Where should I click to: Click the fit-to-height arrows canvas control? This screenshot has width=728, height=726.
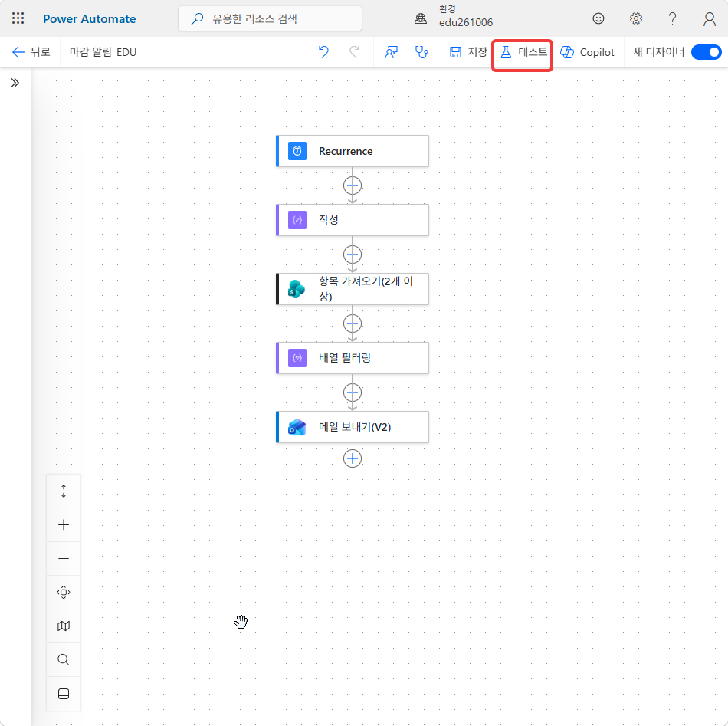coord(64,491)
